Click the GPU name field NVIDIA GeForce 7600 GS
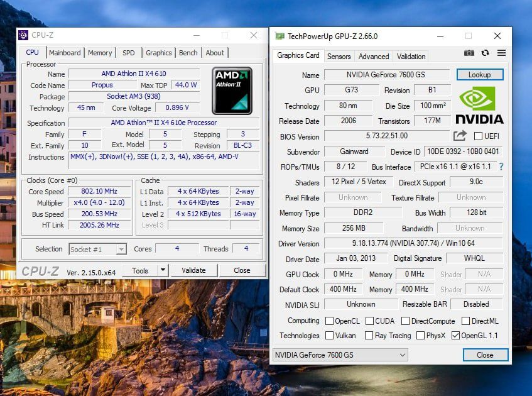The image size is (532, 396). [x=387, y=75]
